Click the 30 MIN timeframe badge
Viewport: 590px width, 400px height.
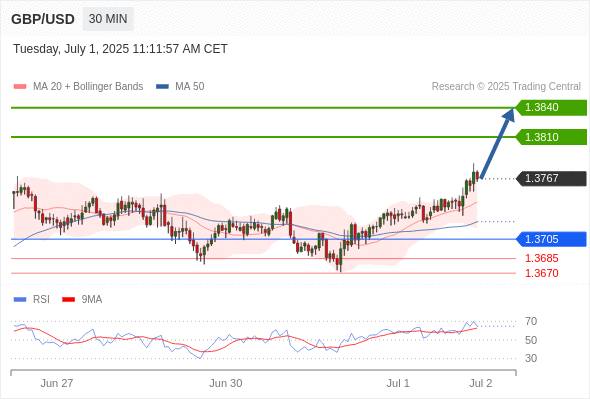(108, 19)
